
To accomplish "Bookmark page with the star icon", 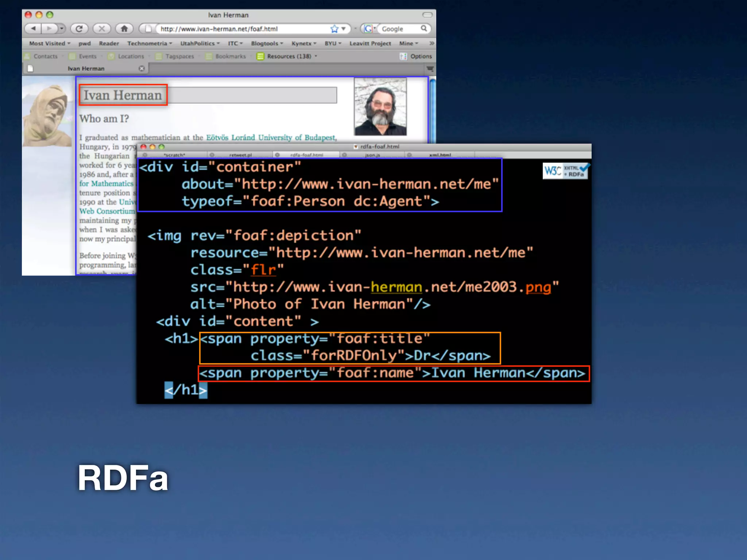I will point(334,29).
